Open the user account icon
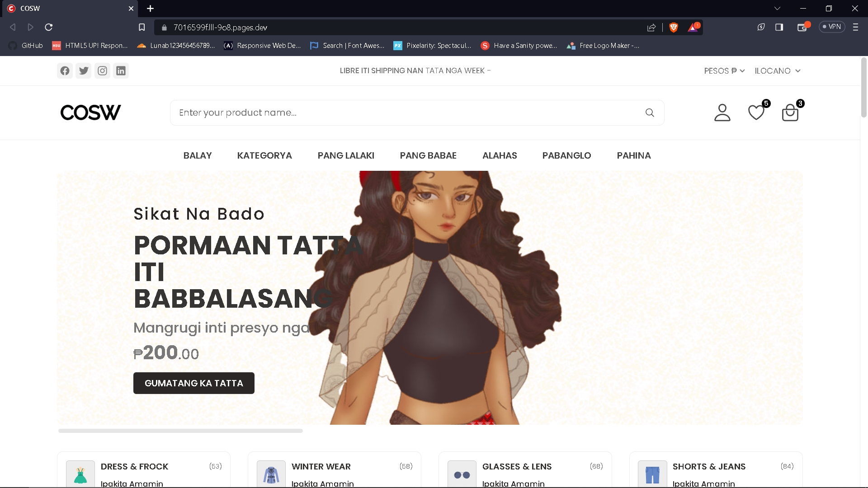Screen dimensions: 868x488 [x=722, y=113]
